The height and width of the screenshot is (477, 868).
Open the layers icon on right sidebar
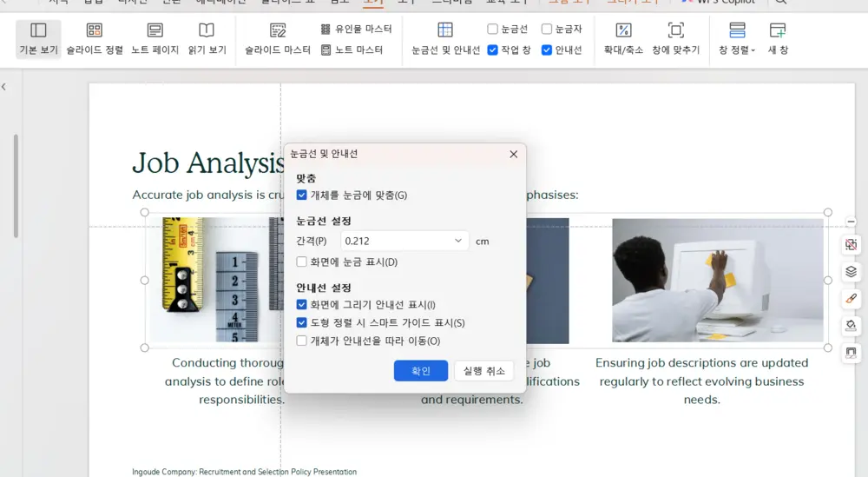851,271
